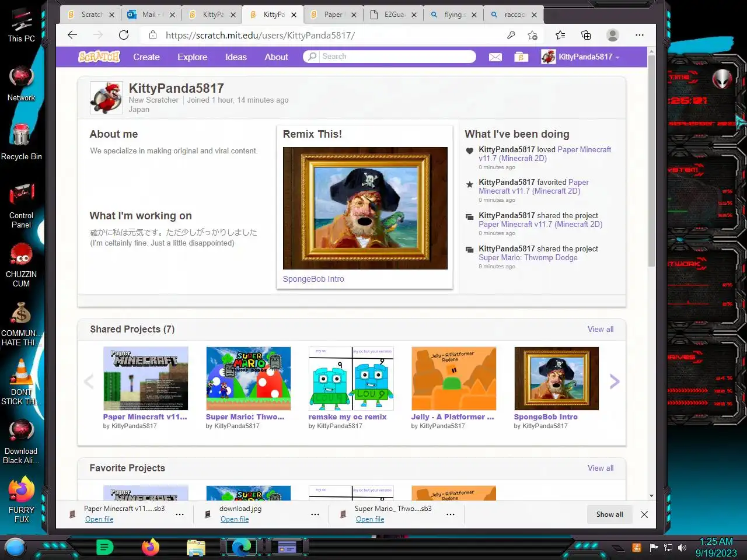The image size is (747, 560).
Task: Open the Scratch messages envelope icon
Action: point(495,57)
